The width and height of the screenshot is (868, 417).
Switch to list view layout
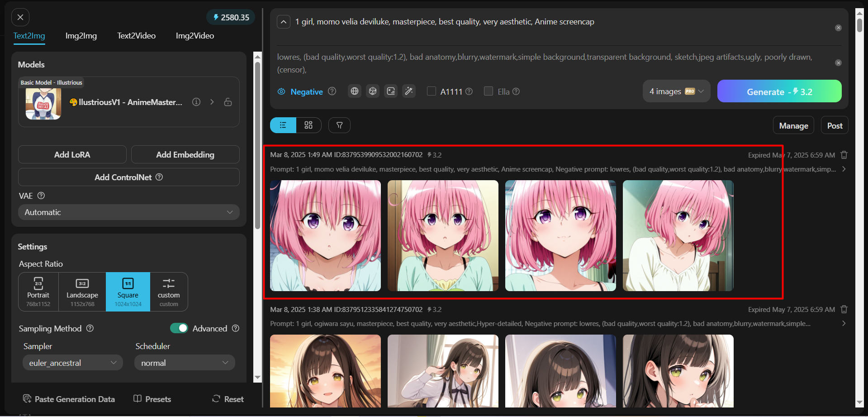(283, 125)
